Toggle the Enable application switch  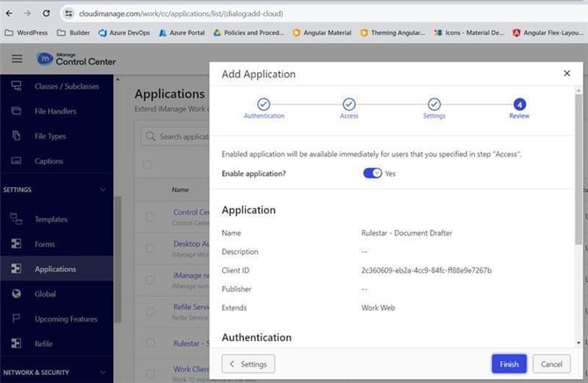[372, 173]
